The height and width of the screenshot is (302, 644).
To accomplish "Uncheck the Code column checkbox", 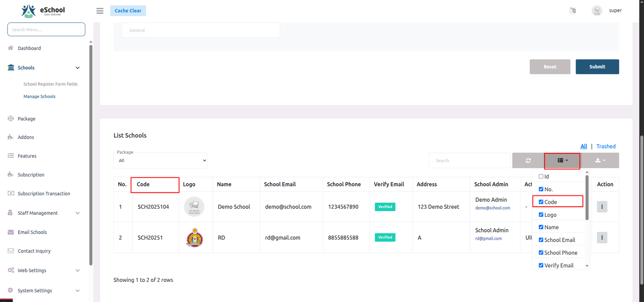I will (x=541, y=202).
